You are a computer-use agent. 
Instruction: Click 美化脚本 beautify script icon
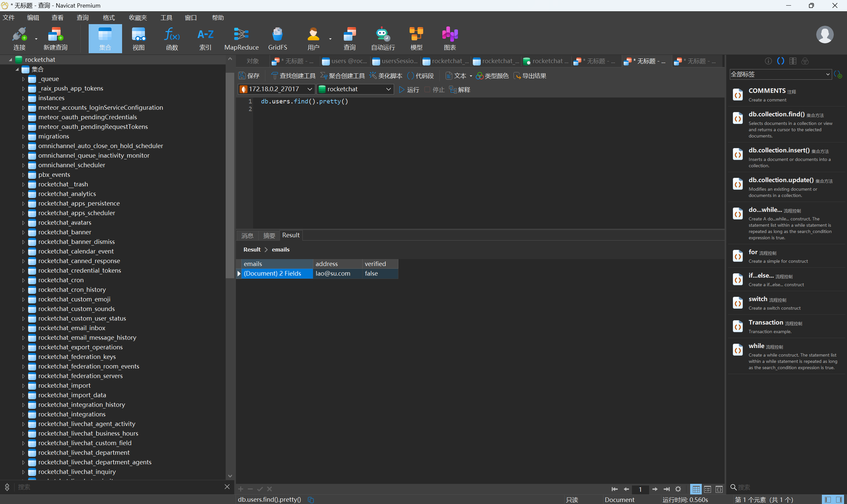tap(386, 76)
